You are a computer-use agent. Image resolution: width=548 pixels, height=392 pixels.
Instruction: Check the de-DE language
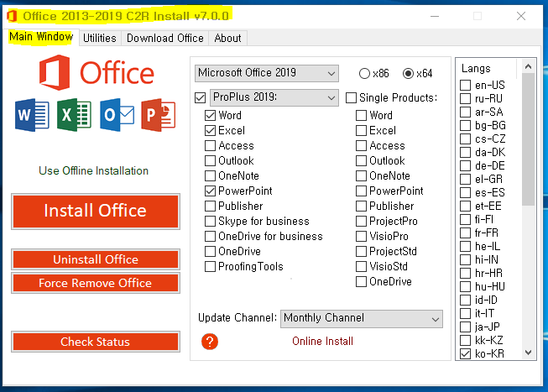click(x=465, y=165)
